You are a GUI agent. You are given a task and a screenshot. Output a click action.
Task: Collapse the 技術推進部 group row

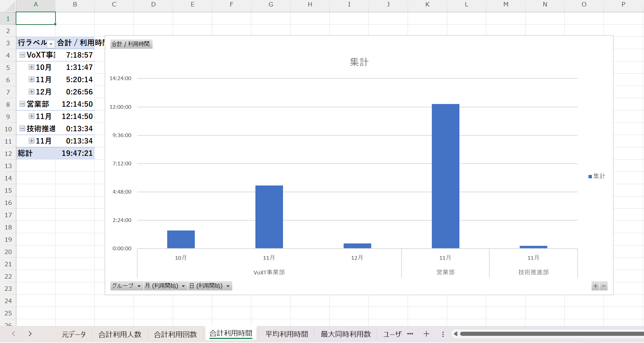pos(22,129)
